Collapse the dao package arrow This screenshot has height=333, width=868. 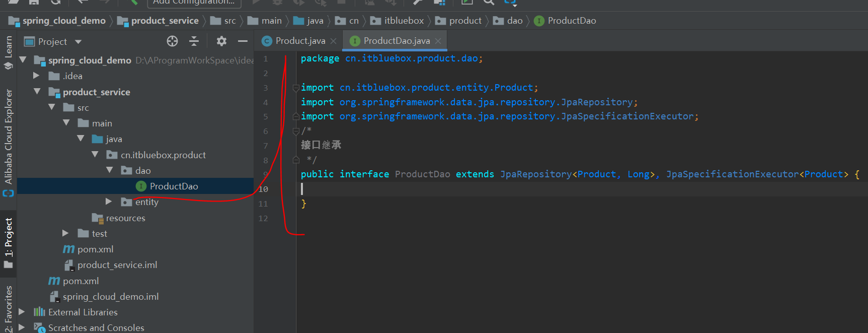click(110, 170)
